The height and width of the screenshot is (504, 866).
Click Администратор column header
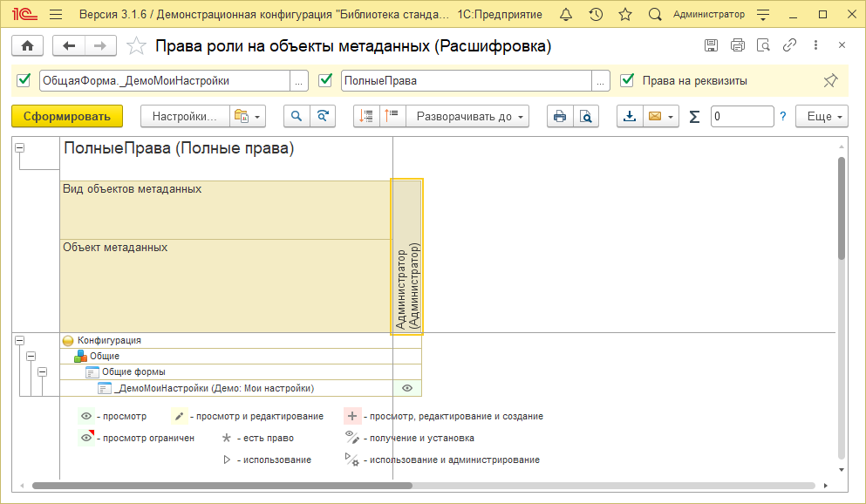407,256
